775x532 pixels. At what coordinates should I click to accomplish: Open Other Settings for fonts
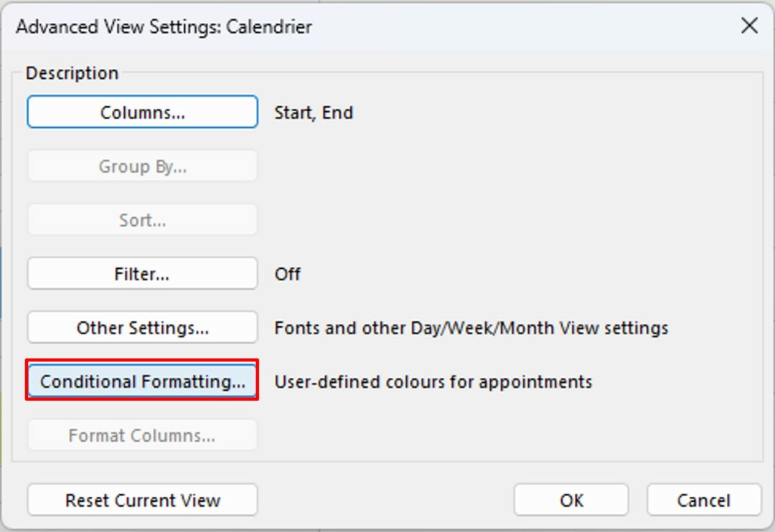tap(141, 327)
